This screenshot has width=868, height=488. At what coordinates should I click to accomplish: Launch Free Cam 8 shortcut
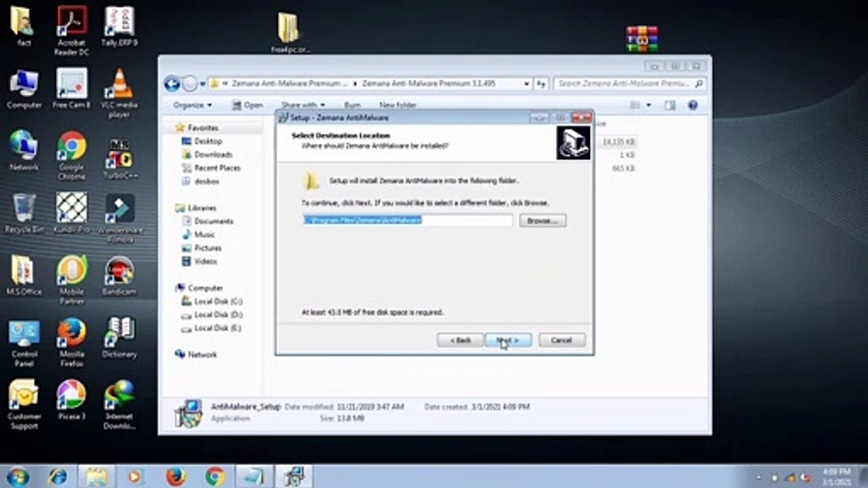click(x=72, y=89)
